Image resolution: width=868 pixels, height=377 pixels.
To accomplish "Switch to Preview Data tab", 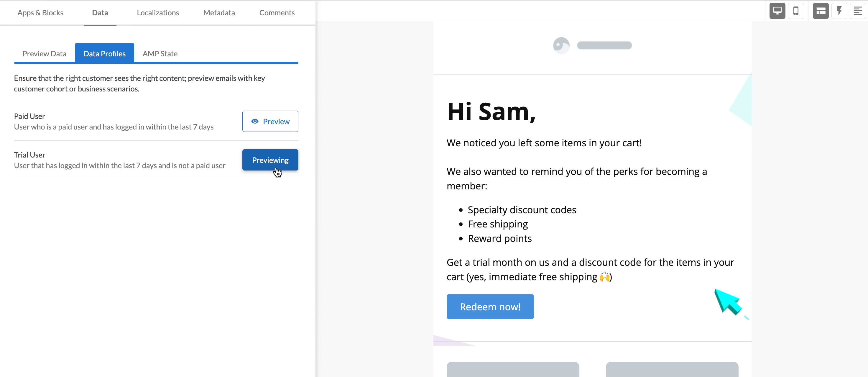I will pos(44,53).
